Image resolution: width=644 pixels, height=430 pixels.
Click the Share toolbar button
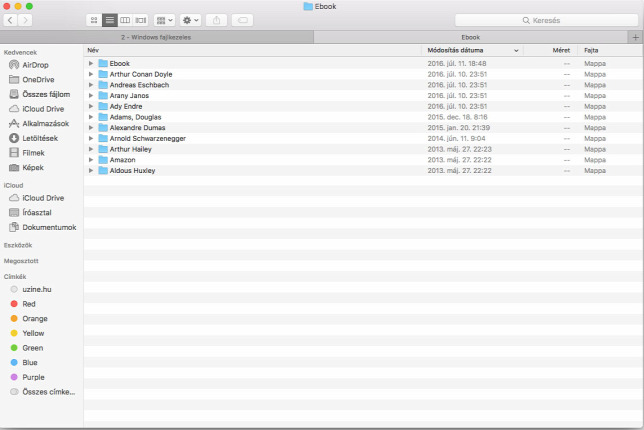pyautogui.click(x=216, y=20)
